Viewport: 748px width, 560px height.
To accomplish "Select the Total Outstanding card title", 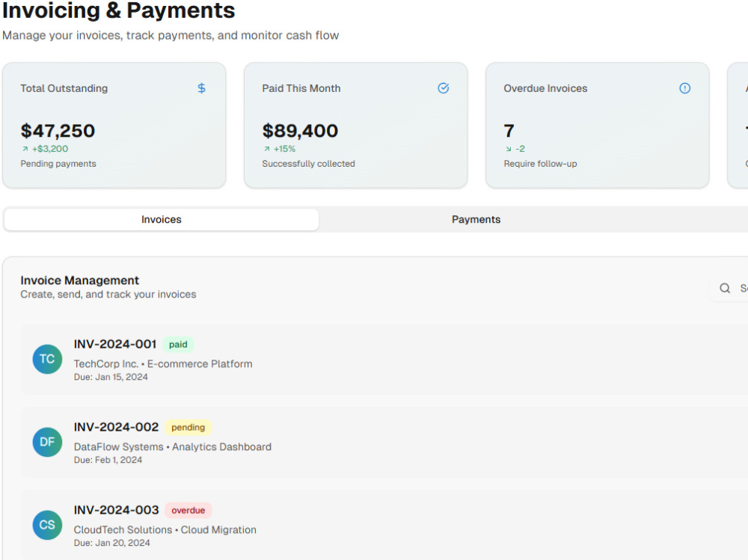I will [x=64, y=88].
